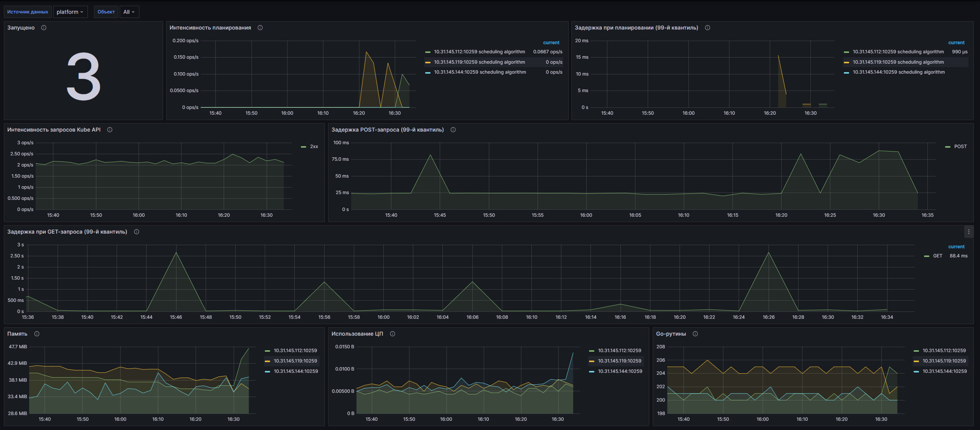
Task: Open the All object dropdown
Action: coord(129,12)
